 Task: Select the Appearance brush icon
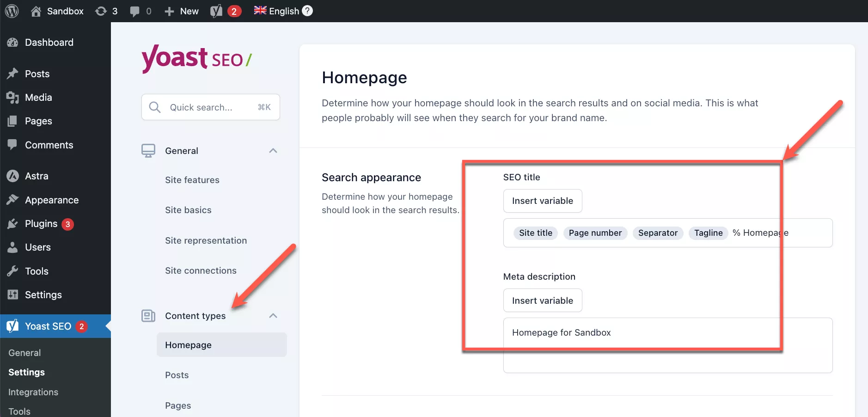coord(13,200)
